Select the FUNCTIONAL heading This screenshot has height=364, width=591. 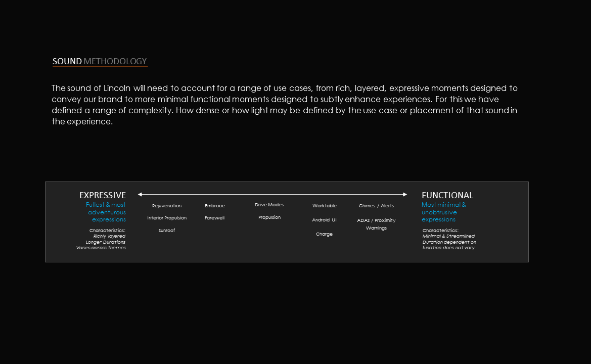[x=447, y=195]
